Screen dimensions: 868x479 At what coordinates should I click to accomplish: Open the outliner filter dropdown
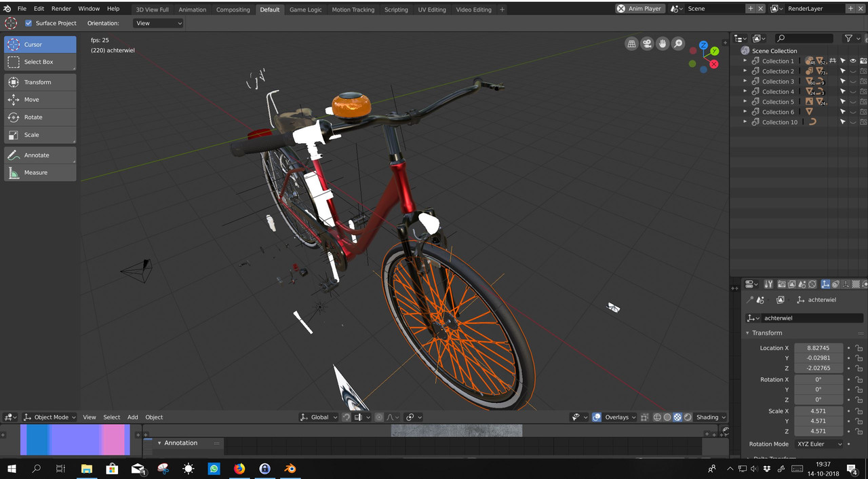click(853, 39)
